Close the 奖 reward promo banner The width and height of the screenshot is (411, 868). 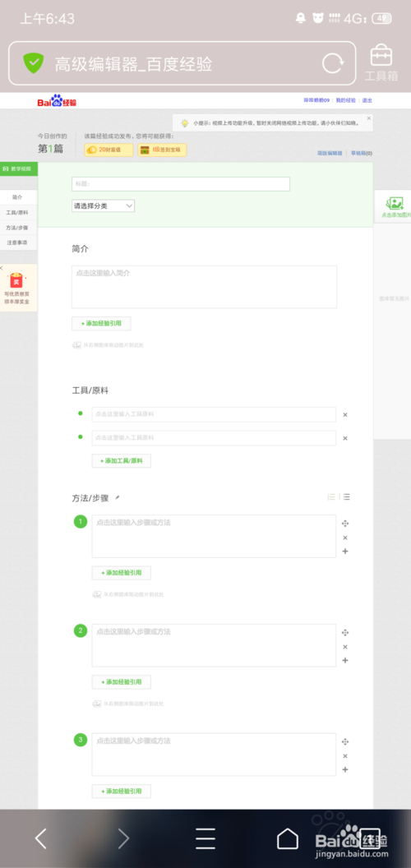tap(2, 268)
